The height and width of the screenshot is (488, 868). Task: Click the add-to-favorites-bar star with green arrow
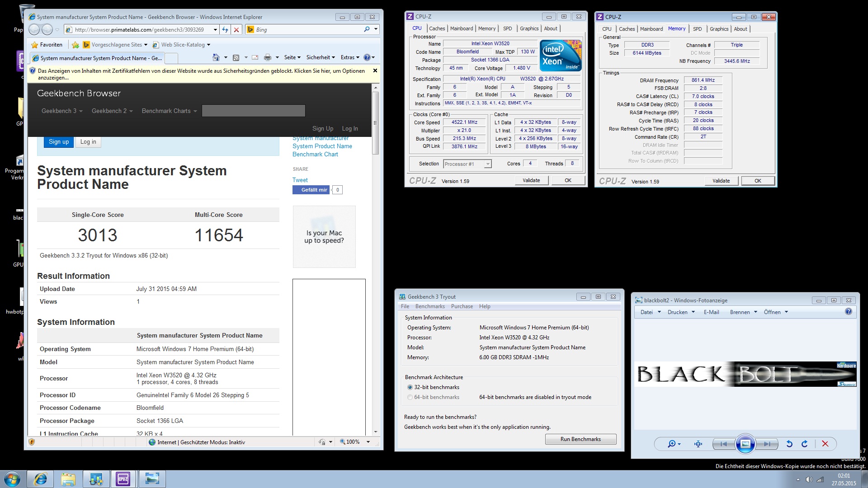tap(75, 45)
